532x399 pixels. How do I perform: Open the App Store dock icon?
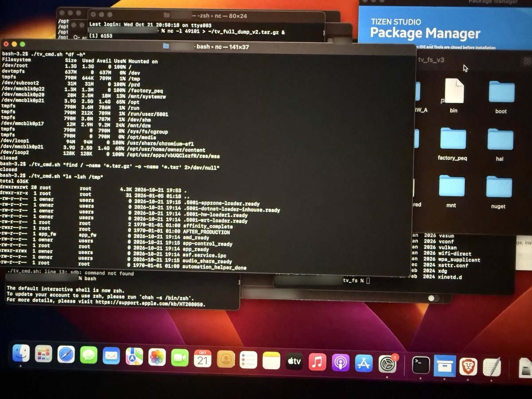(x=364, y=363)
